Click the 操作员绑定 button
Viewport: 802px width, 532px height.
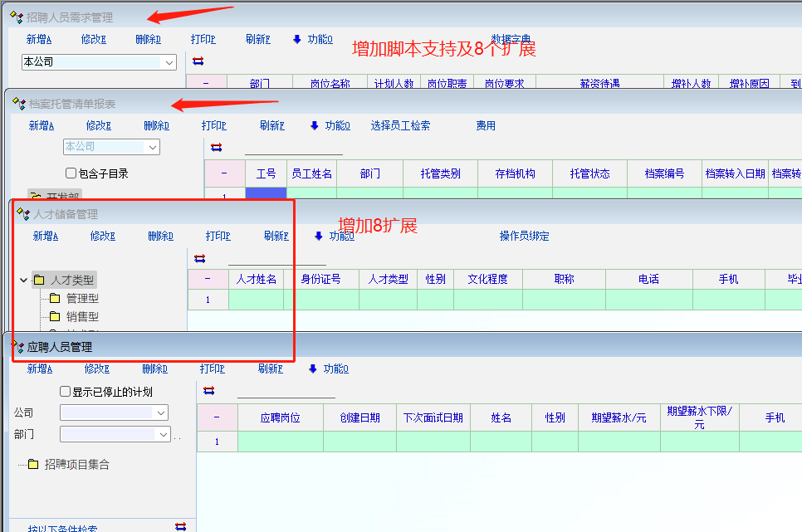524,237
